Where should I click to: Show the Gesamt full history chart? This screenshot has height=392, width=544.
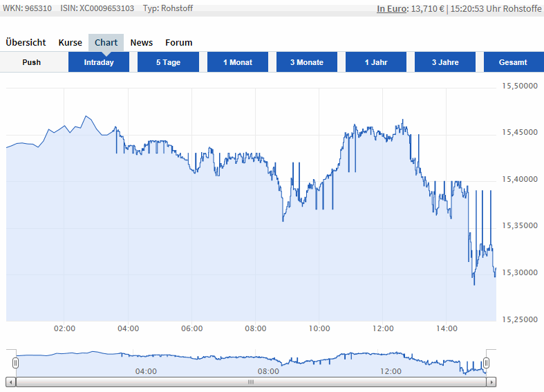coord(513,62)
